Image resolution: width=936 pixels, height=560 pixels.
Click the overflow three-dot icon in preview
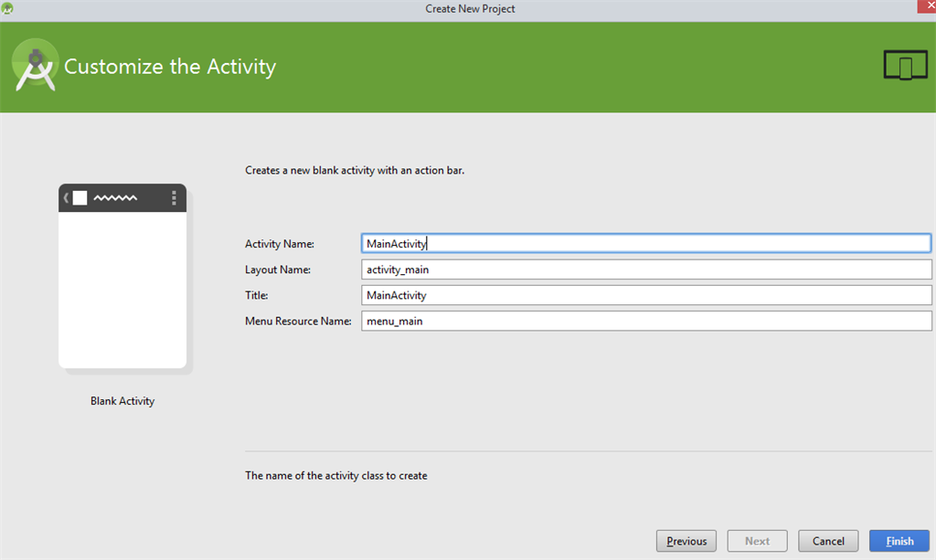coord(174,197)
